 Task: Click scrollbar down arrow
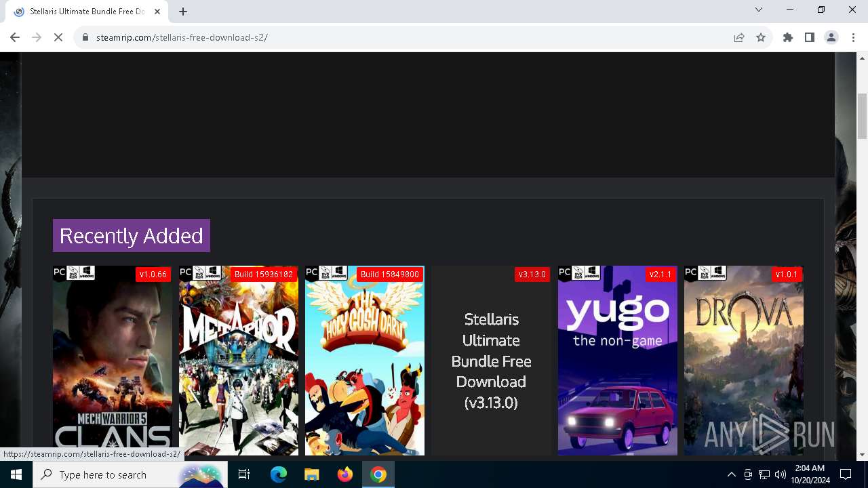pyautogui.click(x=862, y=455)
